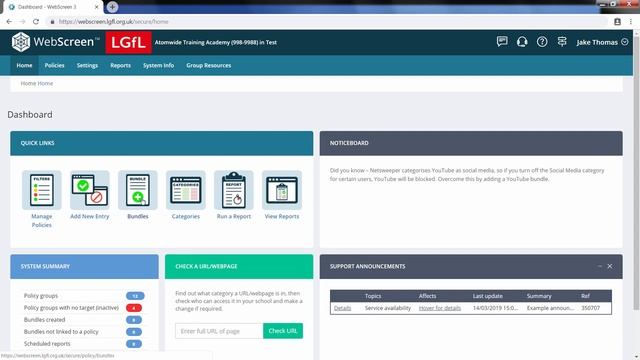Click the Check a URL/Webpage panel header
Screen dimensions: 640x360
pos(239,267)
